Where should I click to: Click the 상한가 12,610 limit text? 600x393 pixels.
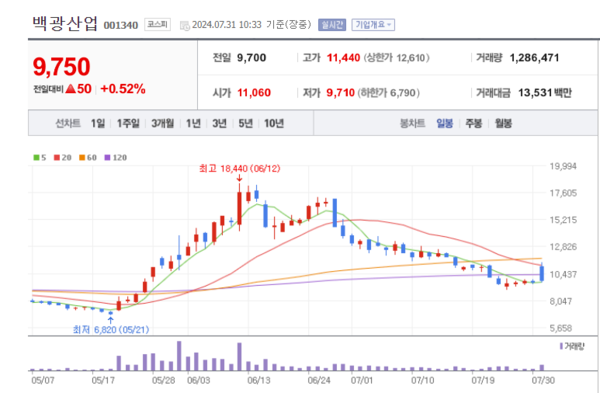(x=396, y=58)
